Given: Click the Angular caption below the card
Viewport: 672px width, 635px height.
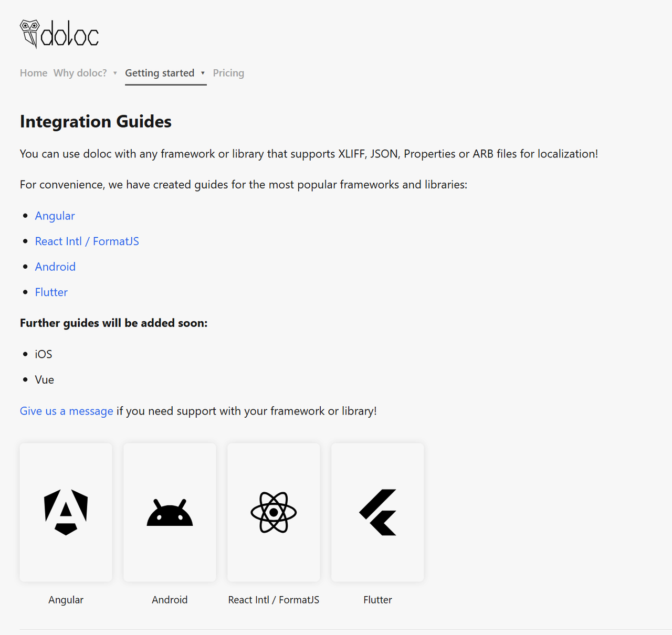Looking at the screenshot, I should pos(66,599).
